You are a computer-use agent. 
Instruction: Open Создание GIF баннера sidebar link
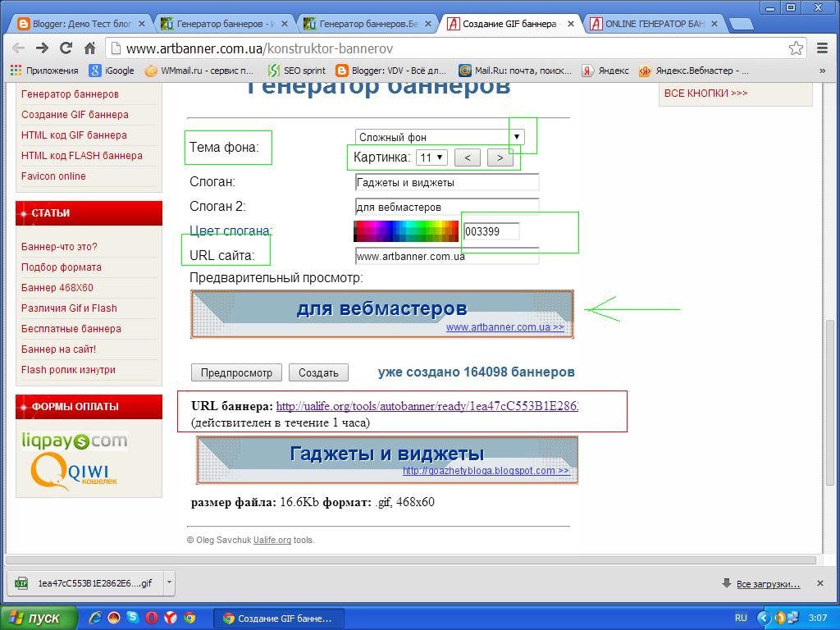tap(75, 114)
